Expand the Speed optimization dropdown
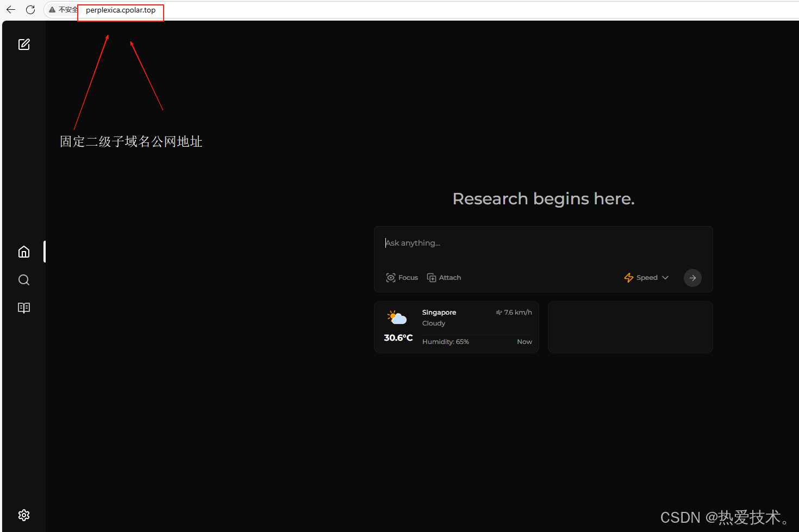 (x=646, y=278)
